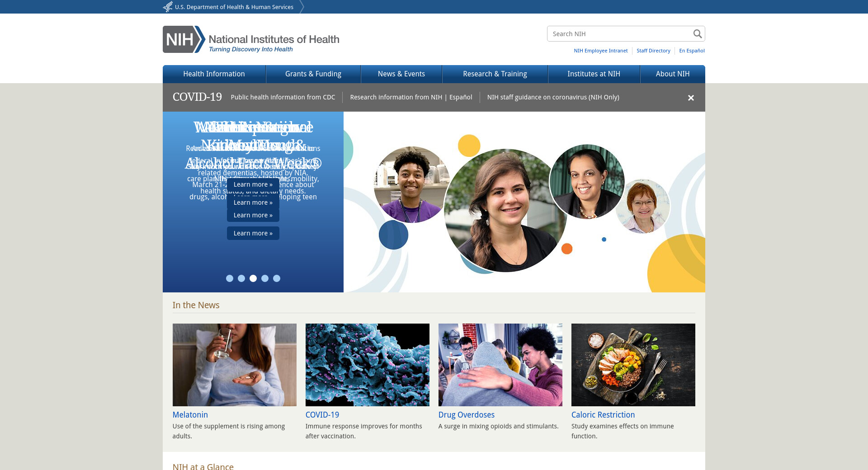Open the NIH Employee Intranet link

coord(601,51)
